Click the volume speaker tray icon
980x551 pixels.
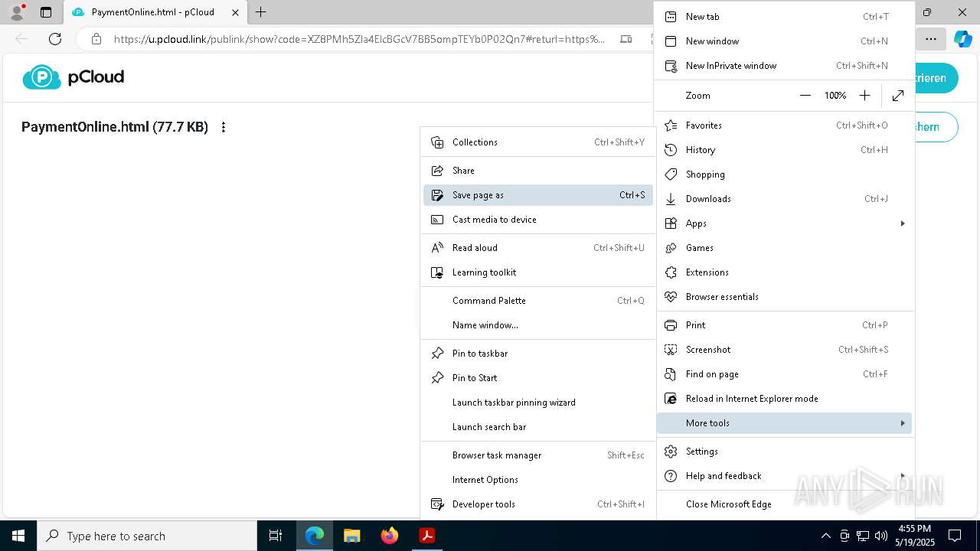coord(880,536)
